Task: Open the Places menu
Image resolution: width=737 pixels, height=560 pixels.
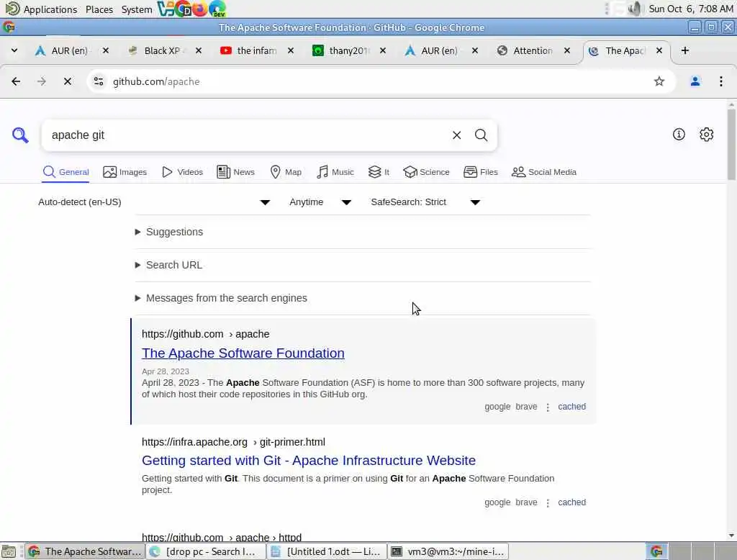Action: pyautogui.click(x=99, y=9)
